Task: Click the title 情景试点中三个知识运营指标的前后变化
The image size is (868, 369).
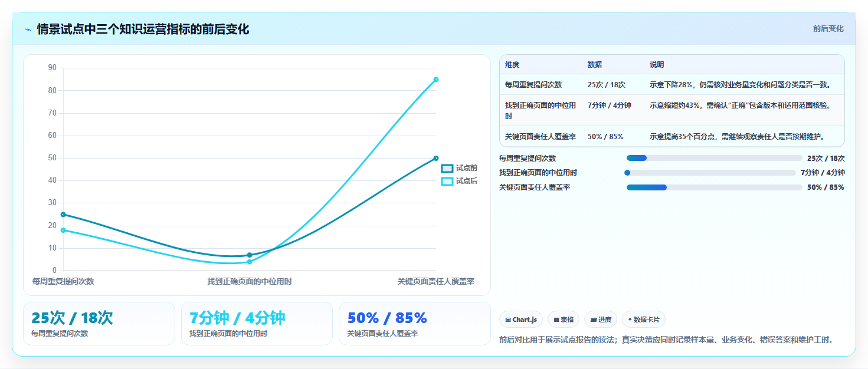Action: [143, 29]
